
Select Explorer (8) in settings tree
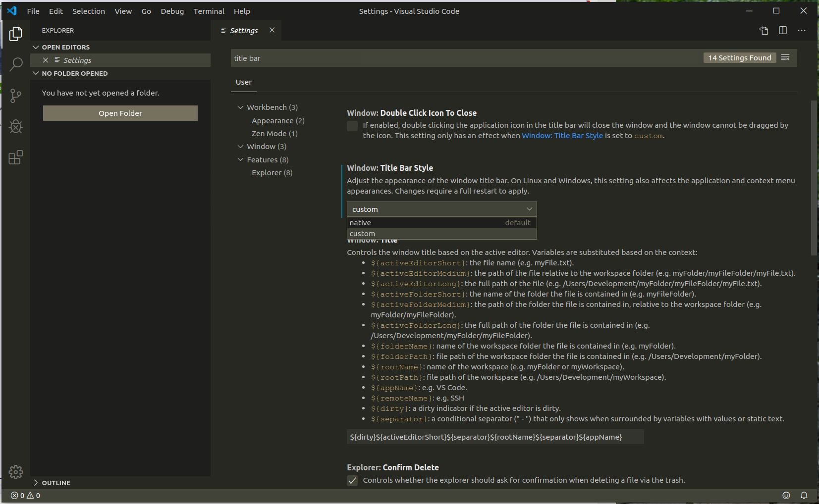(x=272, y=173)
